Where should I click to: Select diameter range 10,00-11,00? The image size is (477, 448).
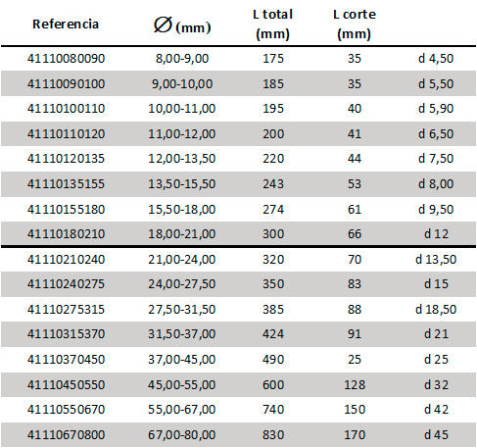(x=182, y=109)
